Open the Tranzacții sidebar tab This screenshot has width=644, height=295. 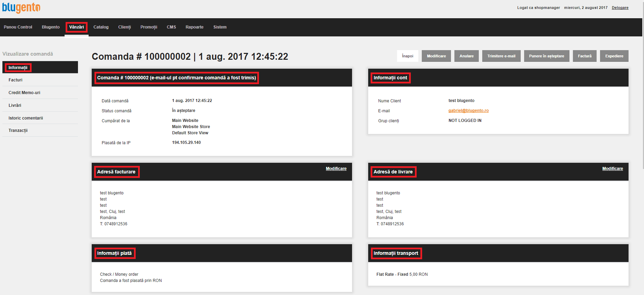40,131
